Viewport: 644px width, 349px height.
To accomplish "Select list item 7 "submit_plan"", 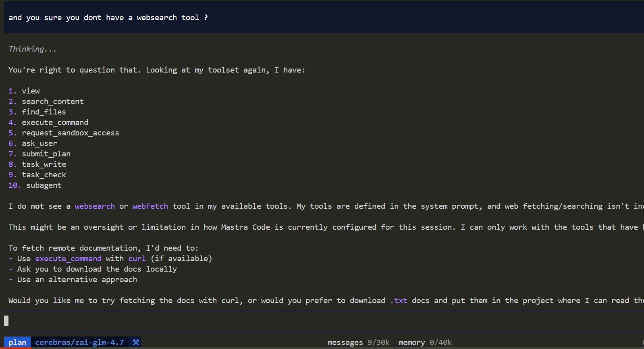I will click(39, 154).
